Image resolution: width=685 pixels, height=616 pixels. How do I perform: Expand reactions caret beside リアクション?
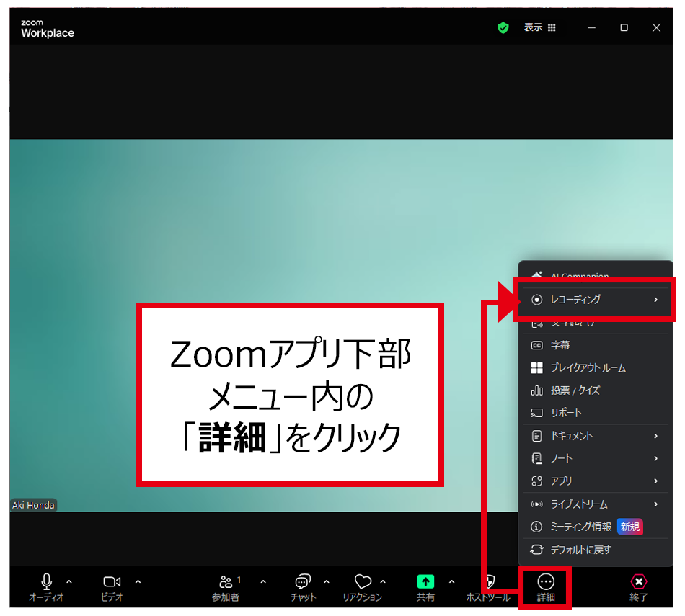pyautogui.click(x=383, y=582)
